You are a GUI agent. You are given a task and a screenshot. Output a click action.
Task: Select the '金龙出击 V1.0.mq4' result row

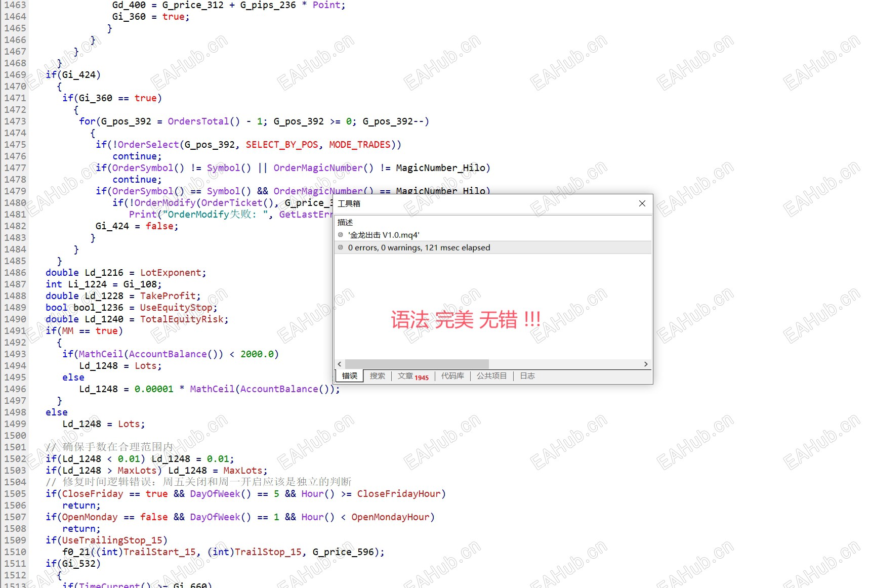coord(493,235)
